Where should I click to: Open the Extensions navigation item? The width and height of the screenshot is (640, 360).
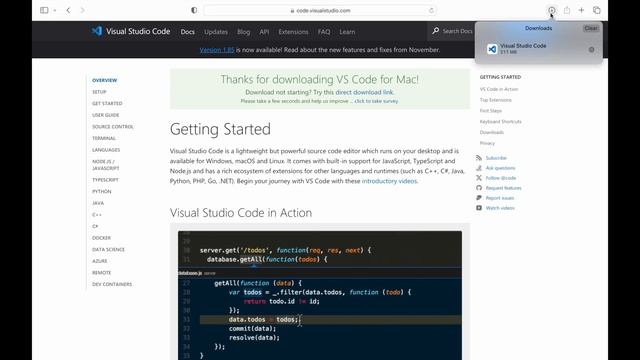(293, 32)
